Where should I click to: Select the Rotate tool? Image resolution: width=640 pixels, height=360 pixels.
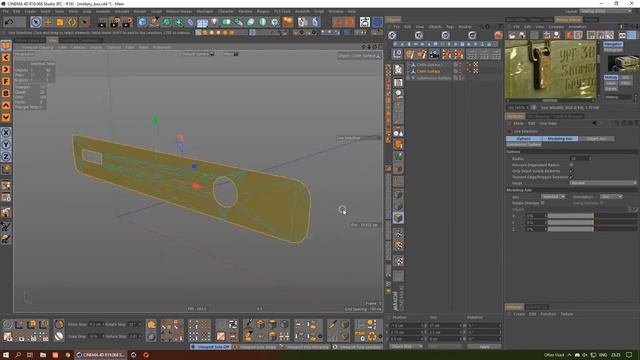coord(72,22)
